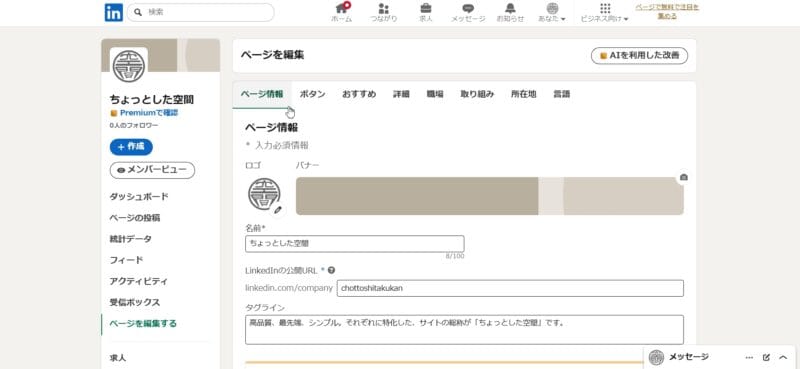
Task: Open ページで無料で注目を集める link
Action: coord(667,12)
